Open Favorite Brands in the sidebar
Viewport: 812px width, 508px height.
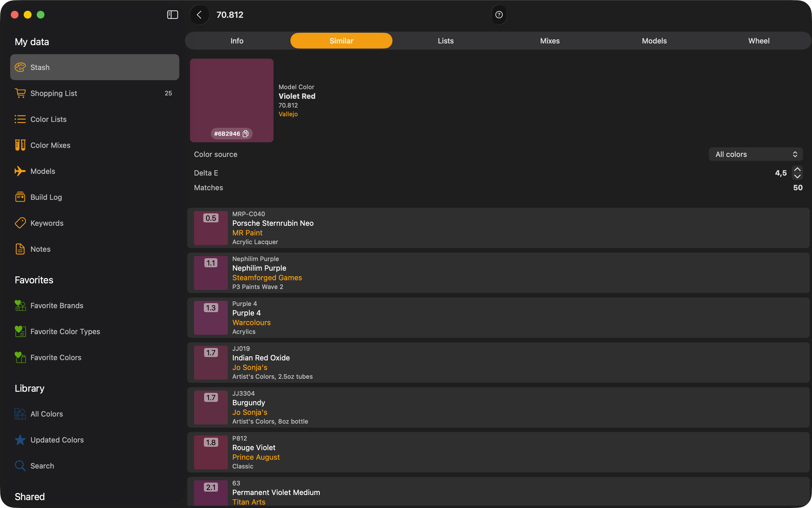[95, 305]
